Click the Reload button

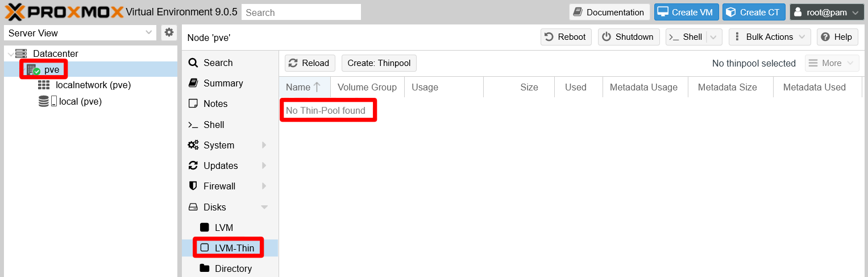coord(310,63)
